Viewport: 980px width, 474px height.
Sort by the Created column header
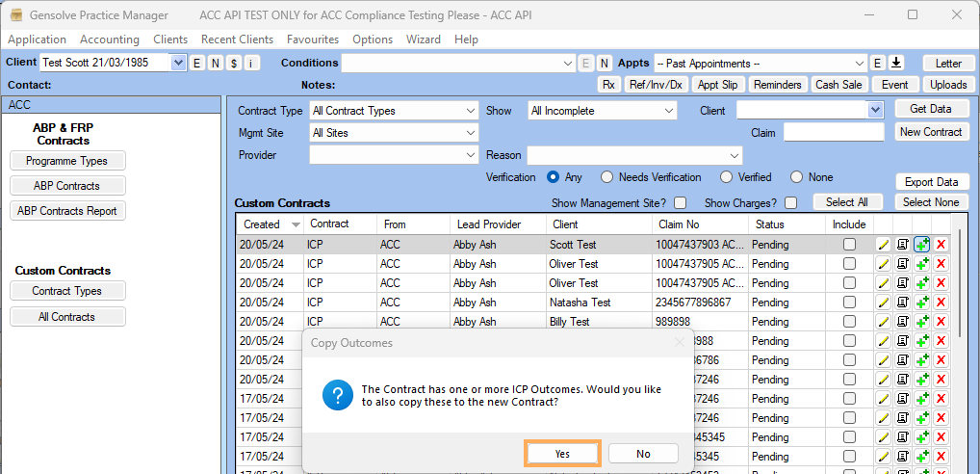point(270,224)
